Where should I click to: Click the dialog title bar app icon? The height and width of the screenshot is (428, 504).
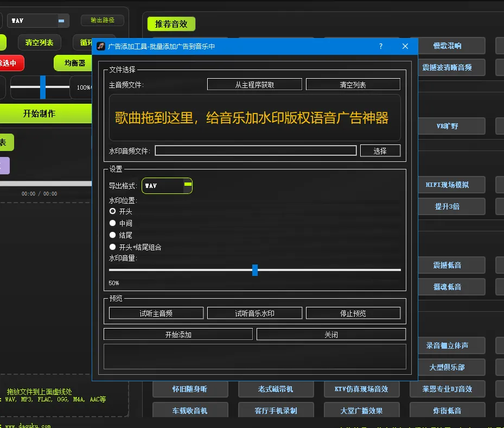[101, 46]
